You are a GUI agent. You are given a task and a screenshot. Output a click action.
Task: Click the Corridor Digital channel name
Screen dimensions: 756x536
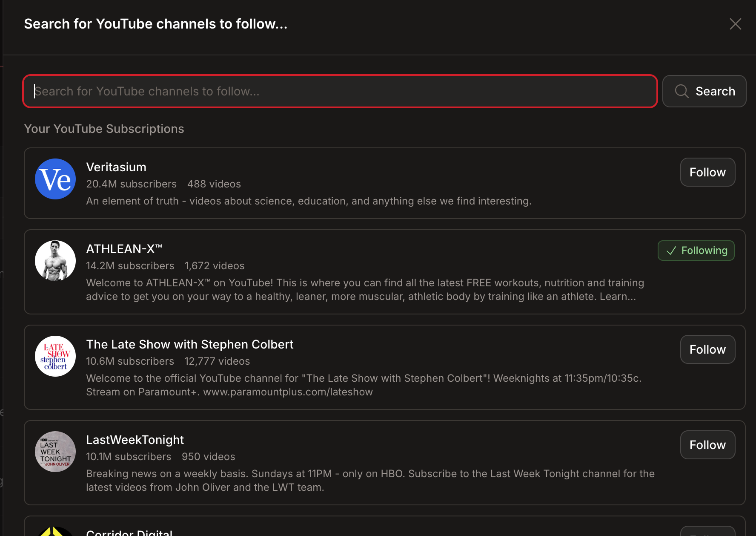coord(129,533)
